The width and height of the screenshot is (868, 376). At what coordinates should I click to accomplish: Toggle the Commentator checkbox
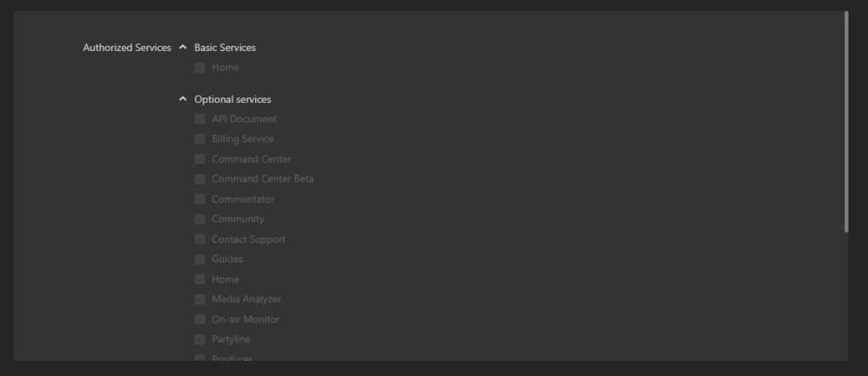tap(200, 199)
